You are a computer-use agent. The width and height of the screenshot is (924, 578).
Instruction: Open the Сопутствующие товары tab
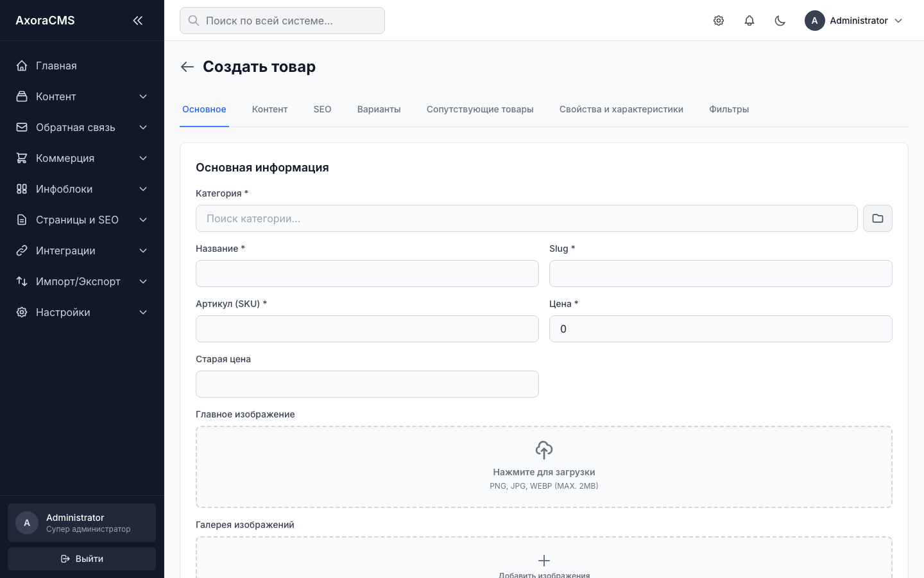[480, 109]
